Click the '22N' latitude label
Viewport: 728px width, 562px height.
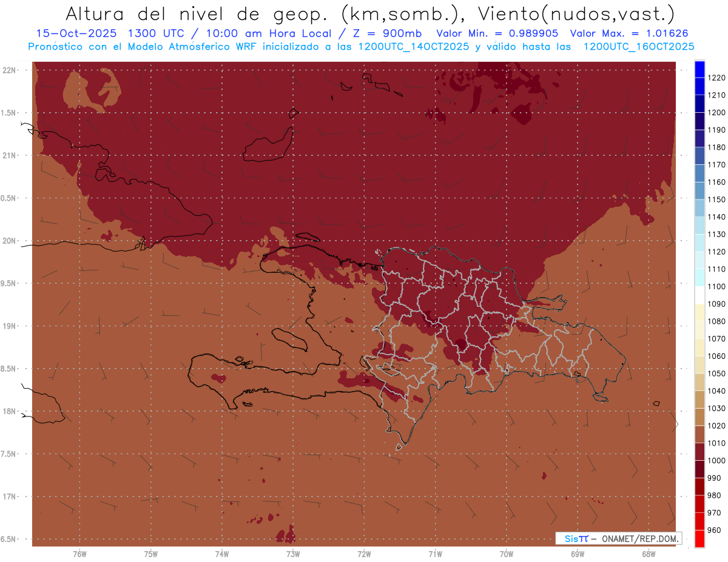[x=9, y=70]
